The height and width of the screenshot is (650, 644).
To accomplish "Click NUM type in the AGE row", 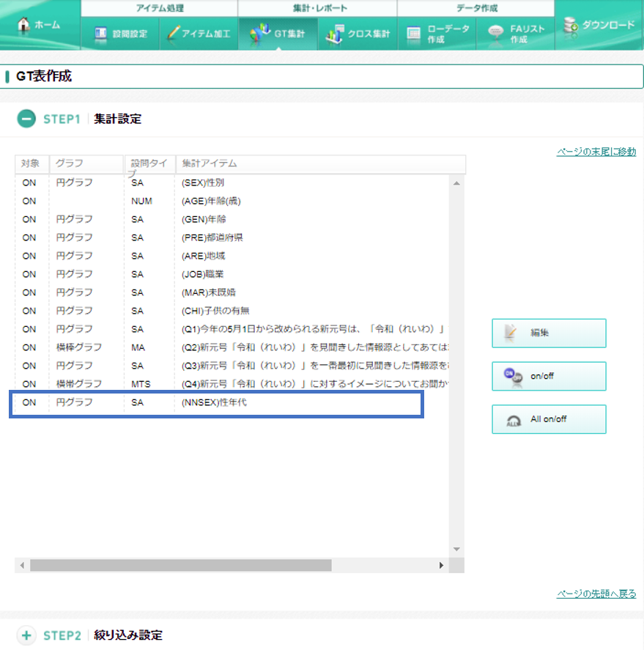I will pos(141,201).
